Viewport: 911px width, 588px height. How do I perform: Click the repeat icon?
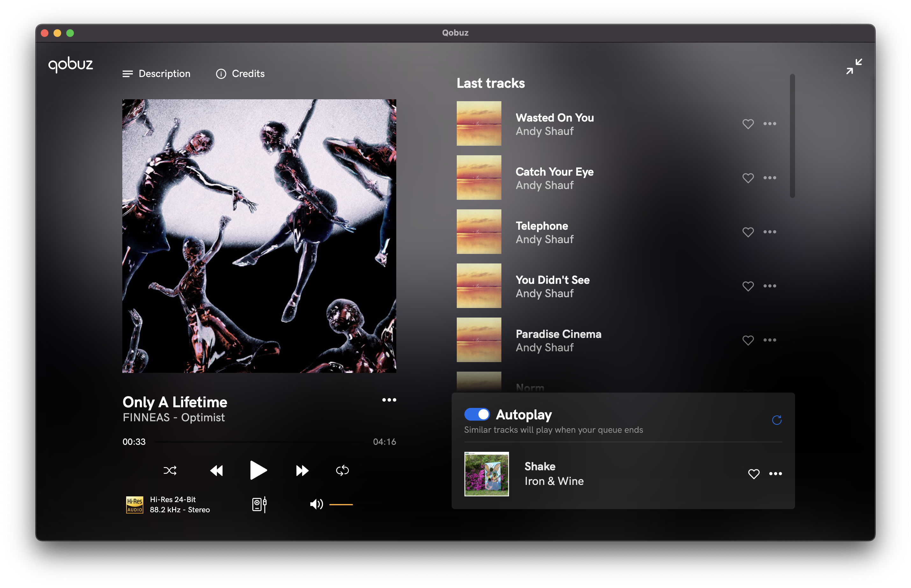point(342,470)
